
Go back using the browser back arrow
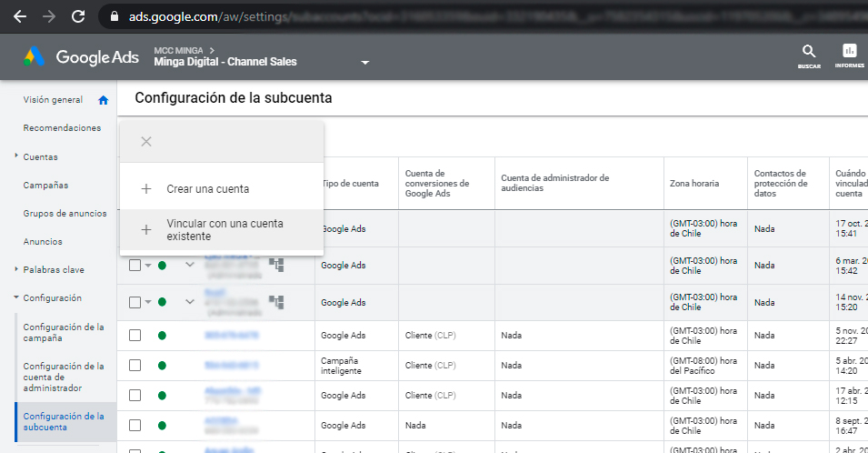point(20,16)
